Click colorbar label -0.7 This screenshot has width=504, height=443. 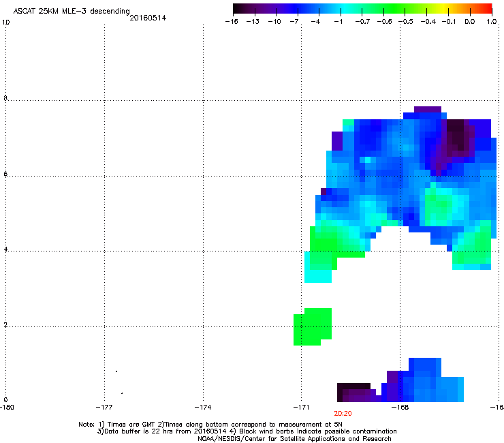(362, 22)
